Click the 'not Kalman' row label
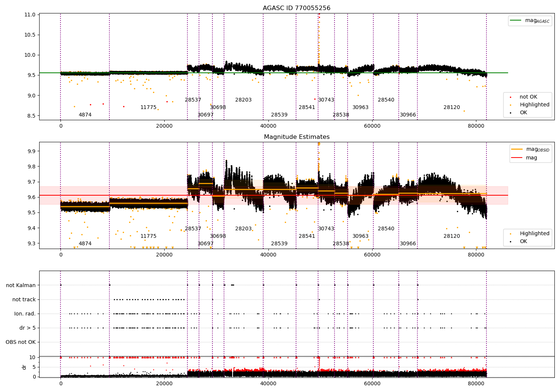Viewport: 560px width, 392px height. (x=21, y=285)
